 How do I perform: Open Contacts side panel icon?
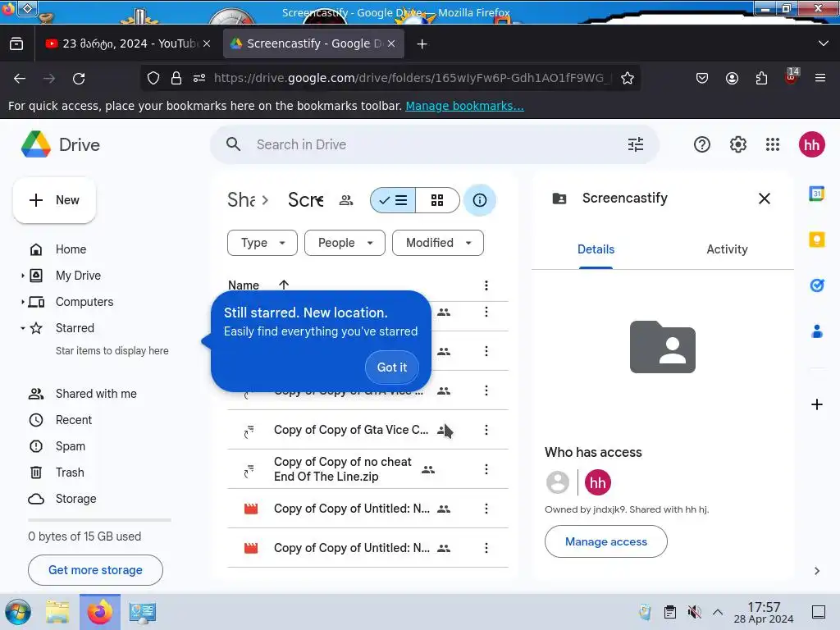tap(816, 331)
